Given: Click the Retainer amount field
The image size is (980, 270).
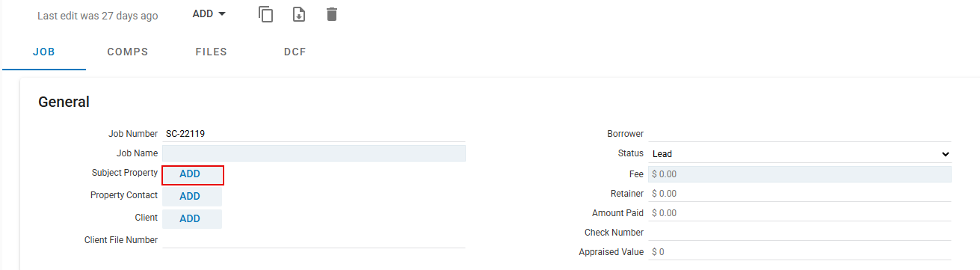Looking at the screenshot, I should [x=800, y=194].
